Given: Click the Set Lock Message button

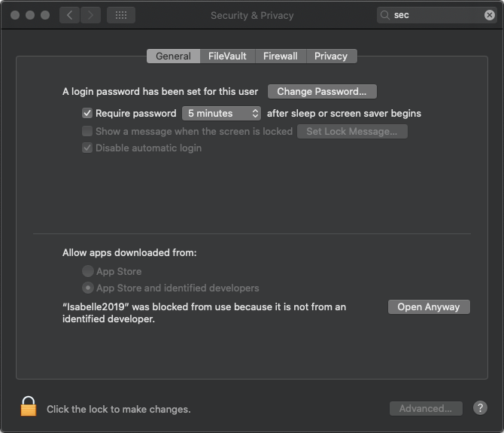Looking at the screenshot, I should coord(352,132).
